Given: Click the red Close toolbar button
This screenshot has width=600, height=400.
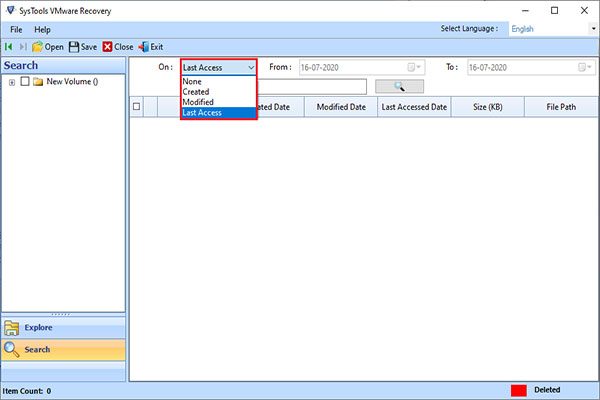Looking at the screenshot, I should tap(118, 47).
